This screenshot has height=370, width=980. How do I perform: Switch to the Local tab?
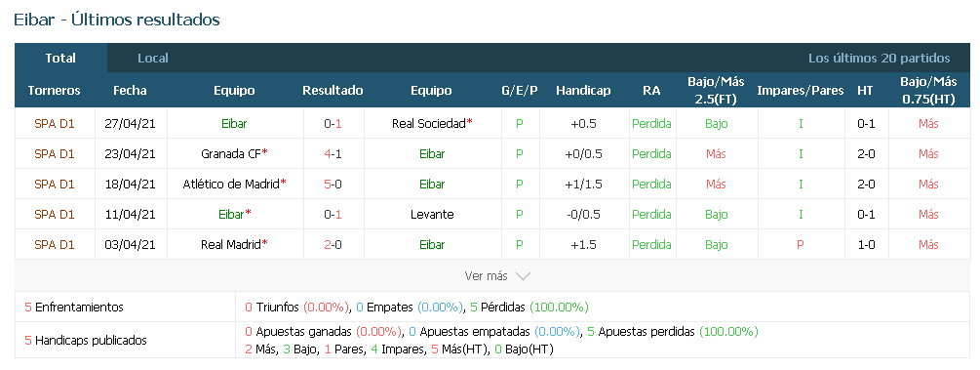point(152,59)
